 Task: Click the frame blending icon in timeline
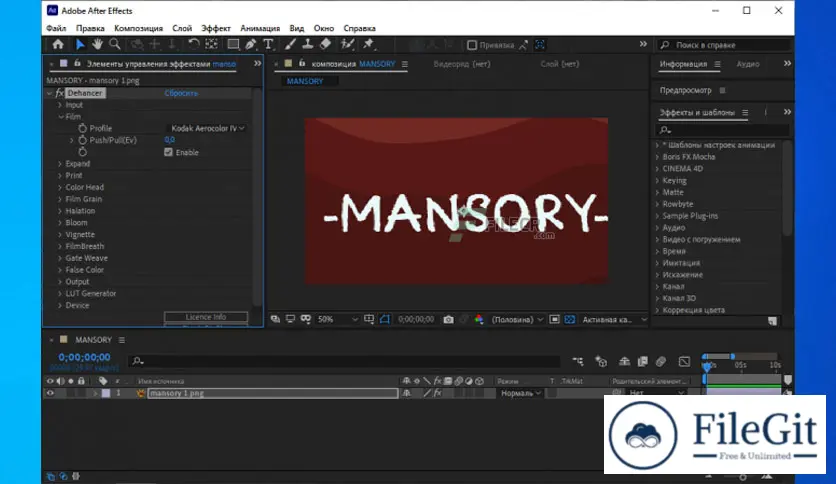tap(642, 361)
